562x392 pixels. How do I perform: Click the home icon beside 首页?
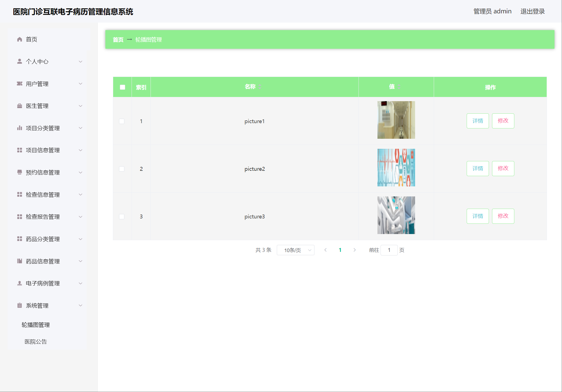20,39
